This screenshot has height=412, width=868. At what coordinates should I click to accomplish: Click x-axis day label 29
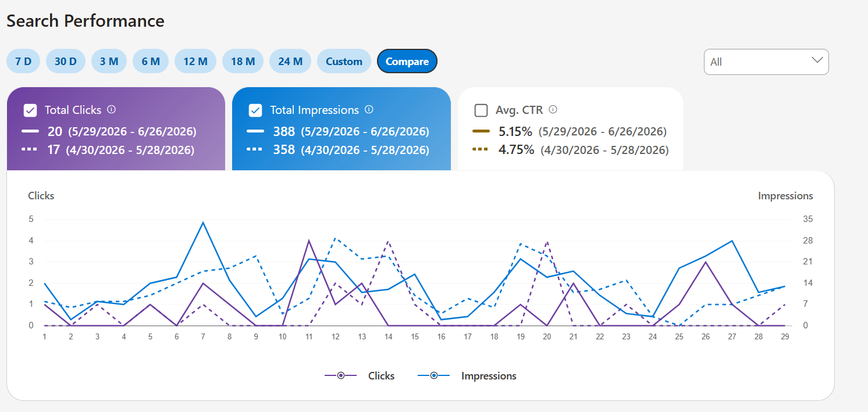click(785, 336)
